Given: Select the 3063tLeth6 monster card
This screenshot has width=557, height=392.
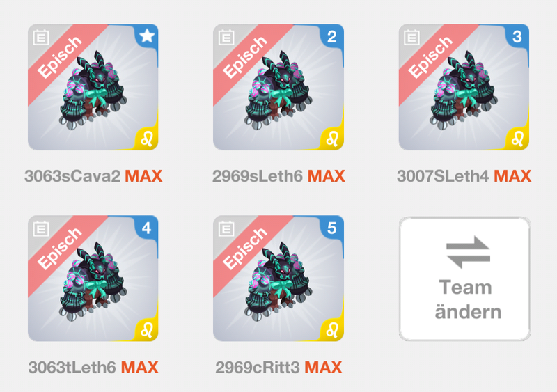Looking at the screenshot, I should (93, 279).
